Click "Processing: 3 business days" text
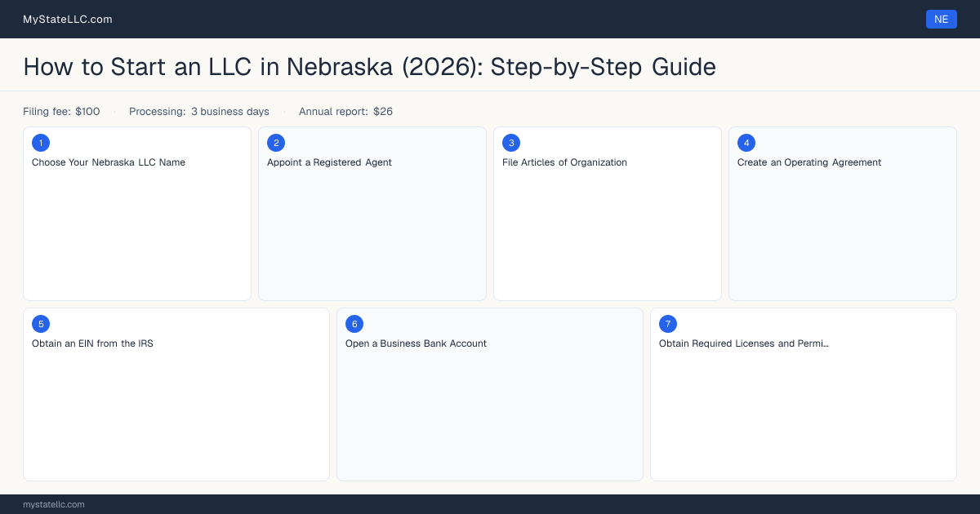 [199, 112]
